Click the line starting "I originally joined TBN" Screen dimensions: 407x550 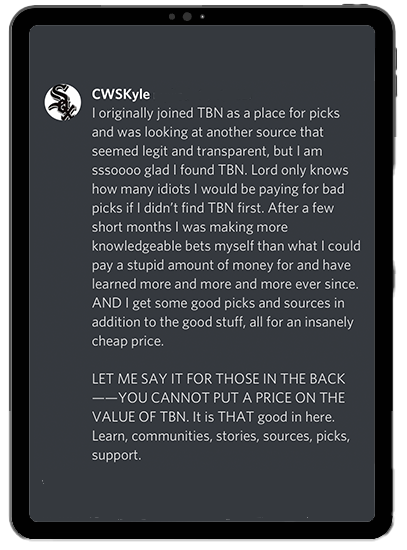coord(216,113)
